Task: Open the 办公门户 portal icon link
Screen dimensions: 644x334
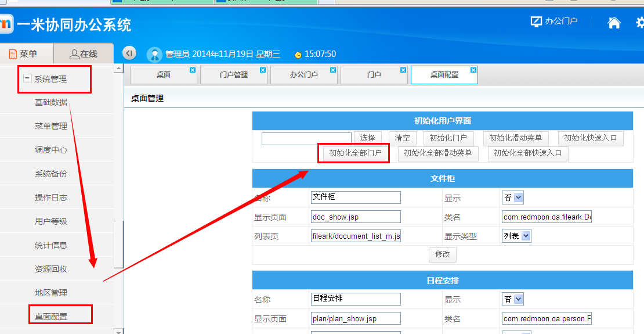Action: [x=554, y=22]
